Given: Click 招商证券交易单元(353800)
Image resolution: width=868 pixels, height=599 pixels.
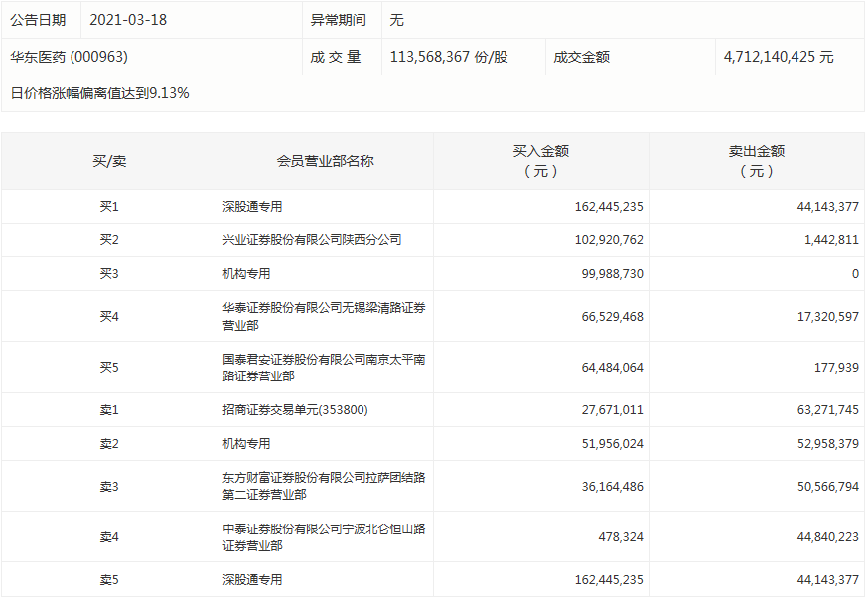Looking at the screenshot, I should (295, 410).
